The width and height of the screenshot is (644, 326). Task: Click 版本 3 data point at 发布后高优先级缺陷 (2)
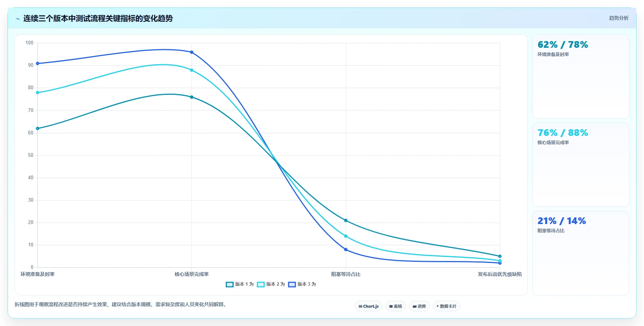click(x=500, y=263)
